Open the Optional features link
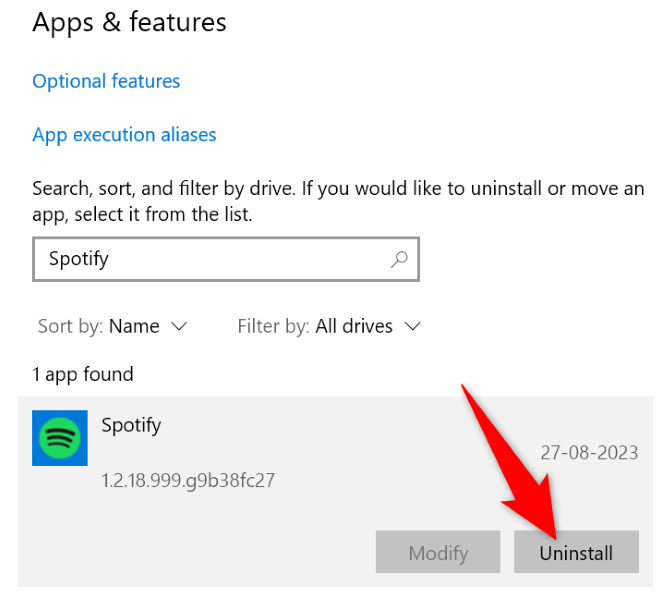This screenshot has width=665, height=600. coord(106,81)
